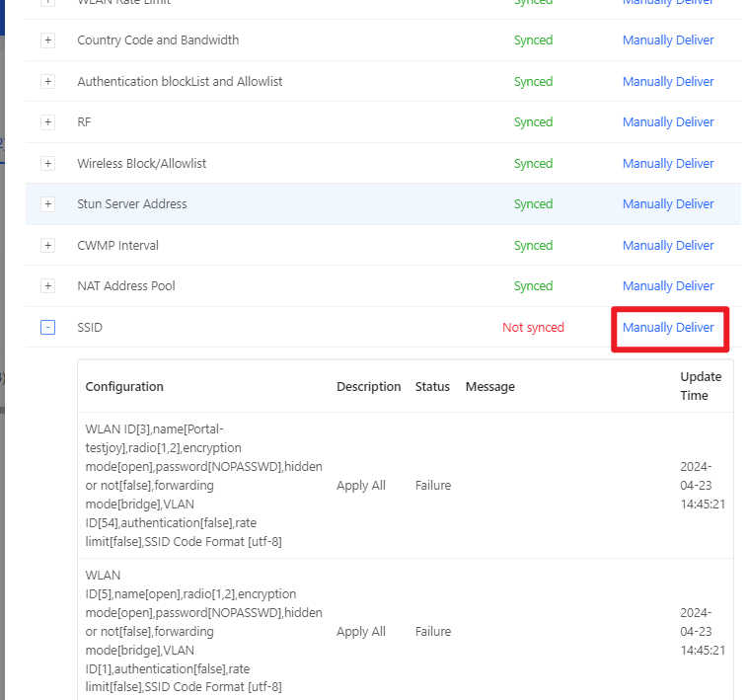Click Synced status of Wireless Block/Allowlist
The image size is (749, 700).
(x=533, y=164)
